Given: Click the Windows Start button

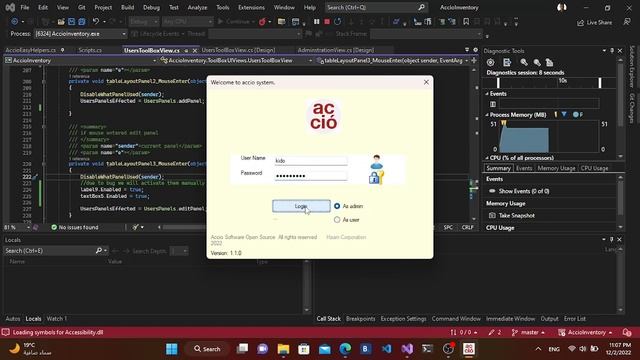Looking at the screenshot, I should point(172,349).
